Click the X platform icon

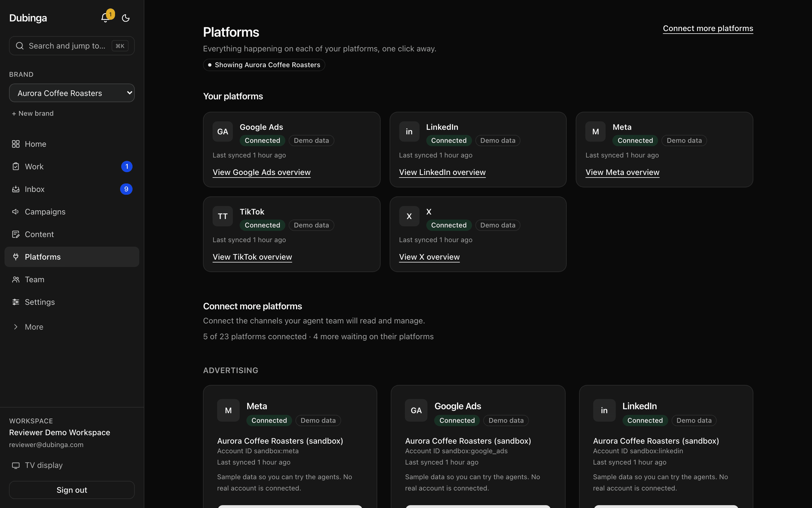(x=409, y=216)
